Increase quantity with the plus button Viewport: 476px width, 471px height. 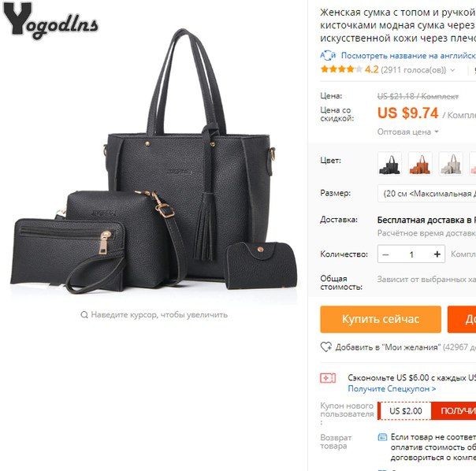pos(437,254)
